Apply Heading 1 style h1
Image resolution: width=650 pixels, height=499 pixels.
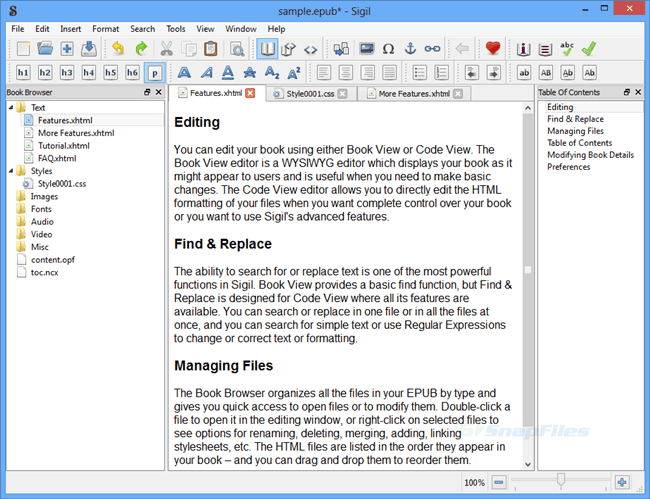point(23,73)
